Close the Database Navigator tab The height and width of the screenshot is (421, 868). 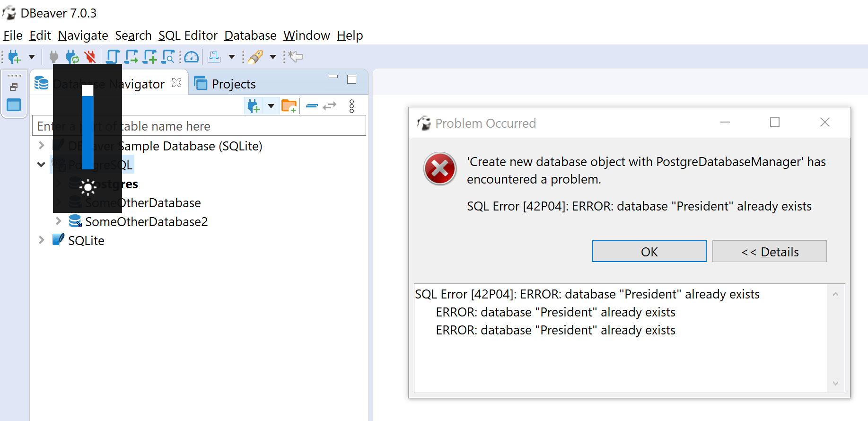click(x=177, y=83)
